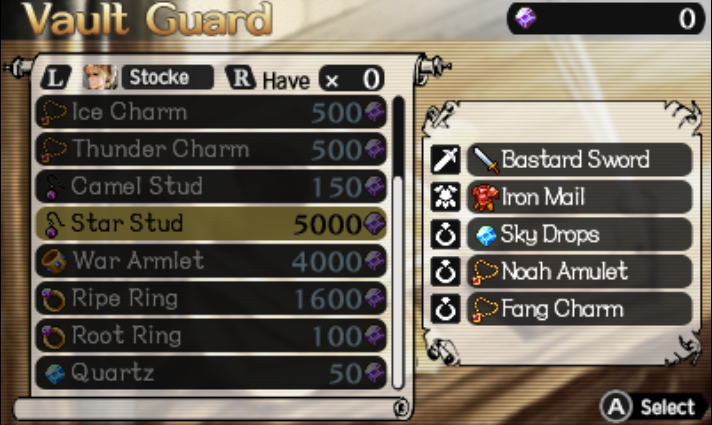Choose Ripe Ring in the list
The image size is (712, 425).
tap(211, 298)
